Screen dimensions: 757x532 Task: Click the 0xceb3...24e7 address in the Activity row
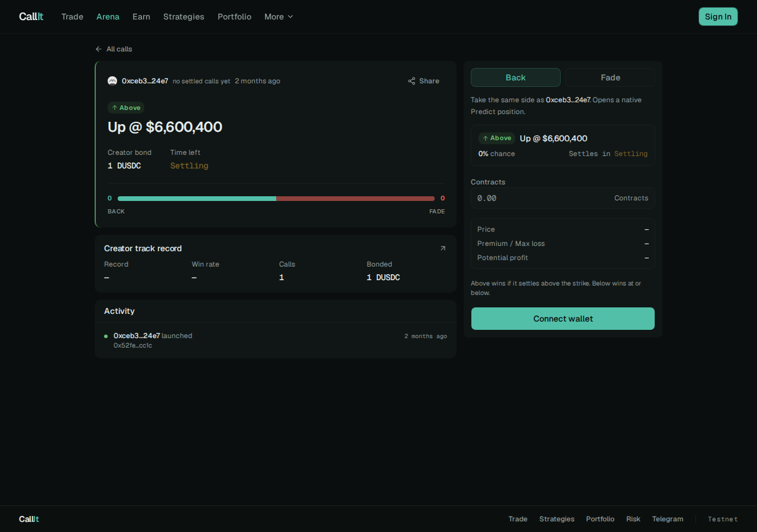[x=137, y=336]
